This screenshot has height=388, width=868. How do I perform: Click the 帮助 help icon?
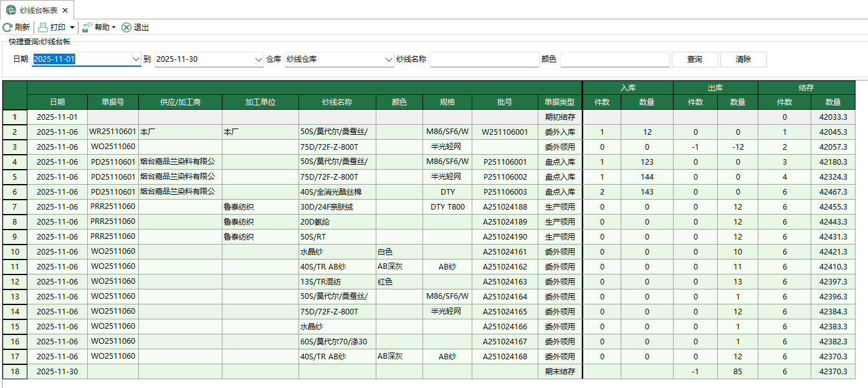(x=87, y=27)
